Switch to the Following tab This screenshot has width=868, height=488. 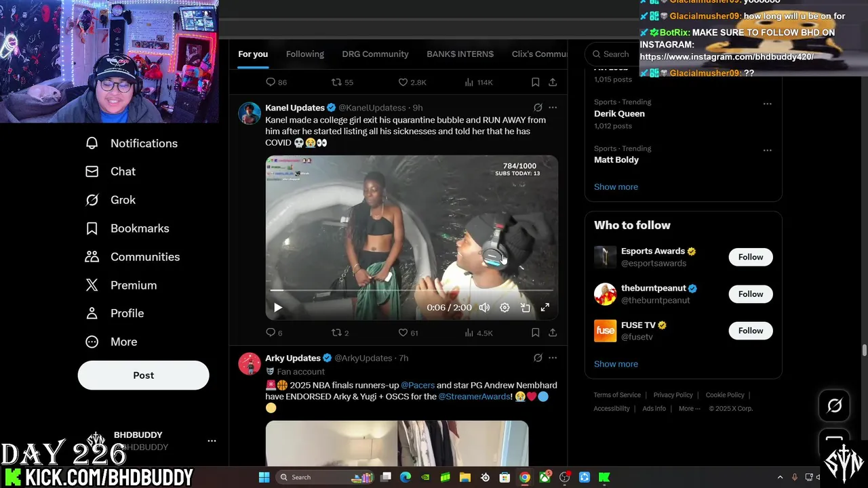305,54
